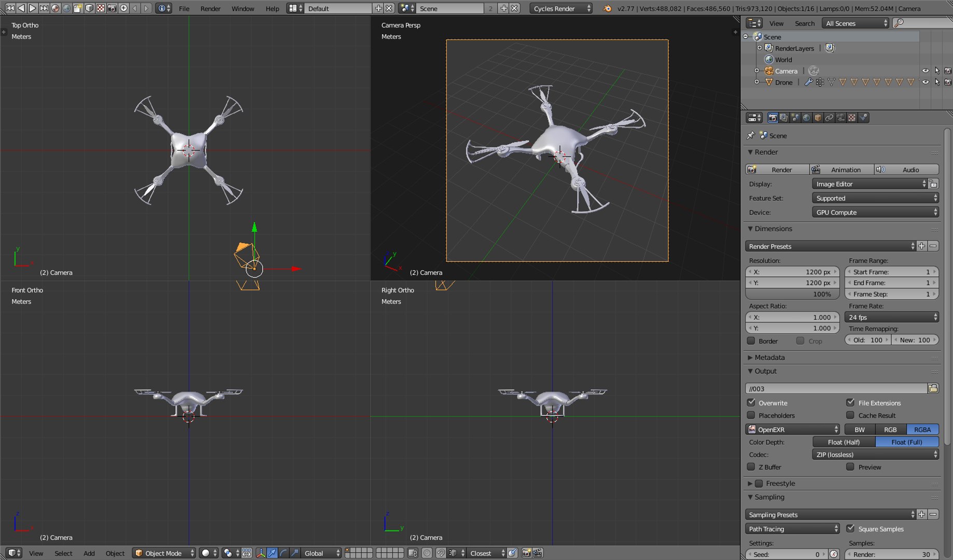This screenshot has width=953, height=560.
Task: Click OpenGL render active viewport icon
Action: point(526,553)
